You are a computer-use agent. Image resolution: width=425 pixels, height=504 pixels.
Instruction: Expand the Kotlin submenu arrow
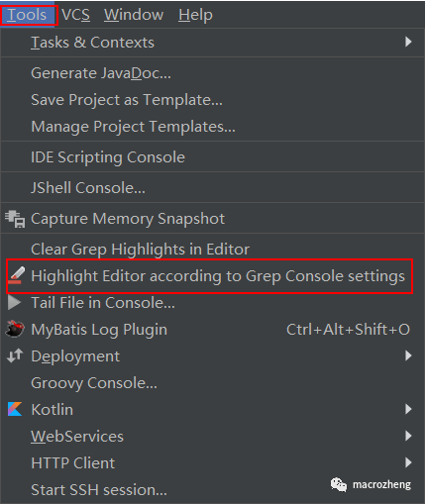408,409
